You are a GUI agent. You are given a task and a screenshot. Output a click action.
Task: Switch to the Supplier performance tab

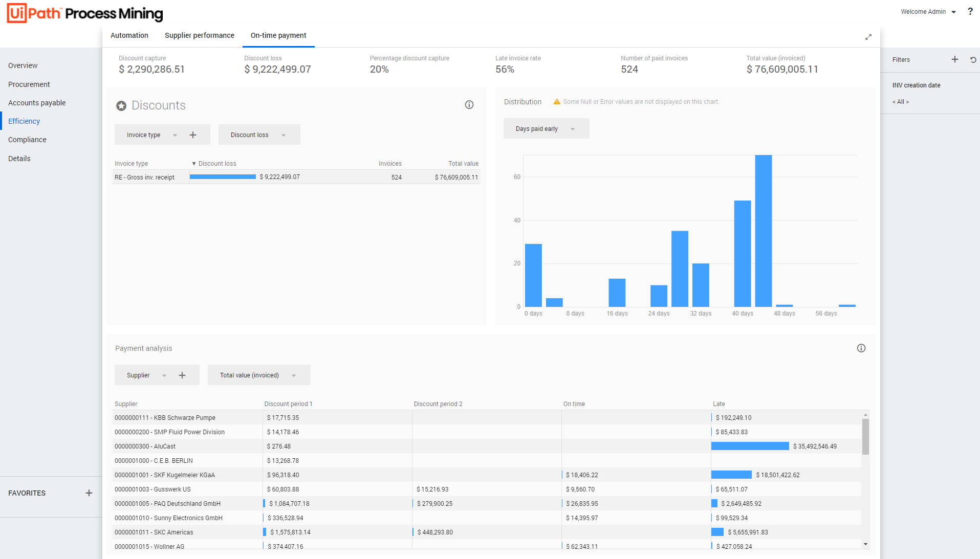click(x=199, y=35)
